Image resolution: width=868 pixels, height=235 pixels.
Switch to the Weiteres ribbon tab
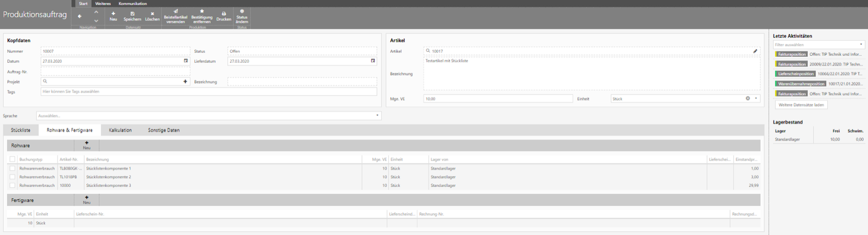point(103,3)
